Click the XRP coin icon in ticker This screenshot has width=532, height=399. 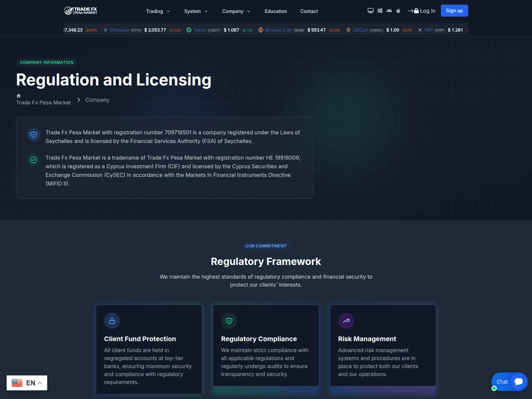coord(420,30)
